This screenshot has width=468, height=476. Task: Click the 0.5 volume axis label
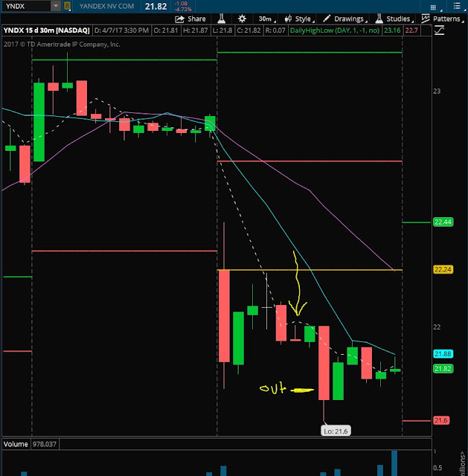(x=437, y=468)
